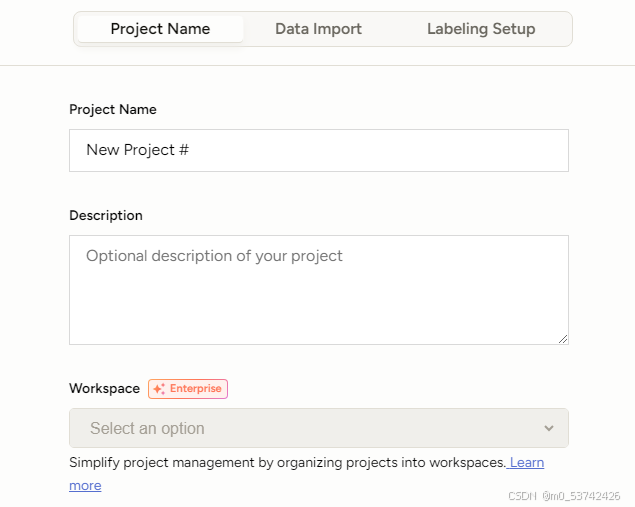Image resolution: width=635 pixels, height=507 pixels.
Task: Click the 'New Project #' text
Action: pyautogui.click(x=138, y=150)
